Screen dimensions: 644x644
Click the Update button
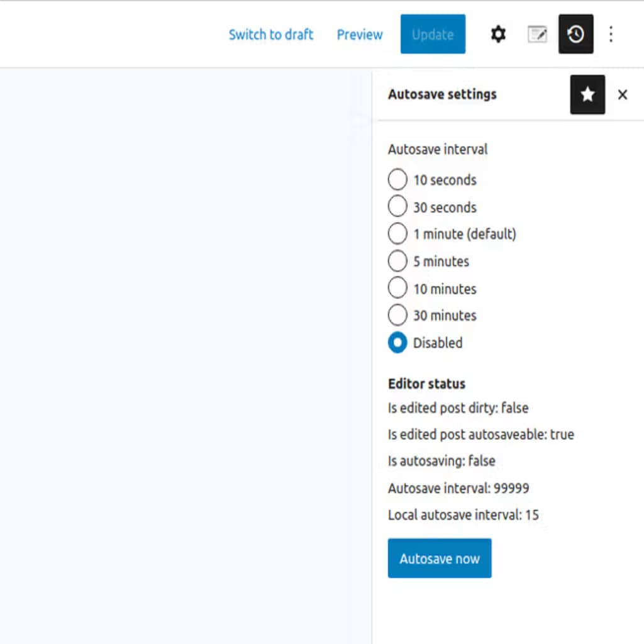(433, 34)
